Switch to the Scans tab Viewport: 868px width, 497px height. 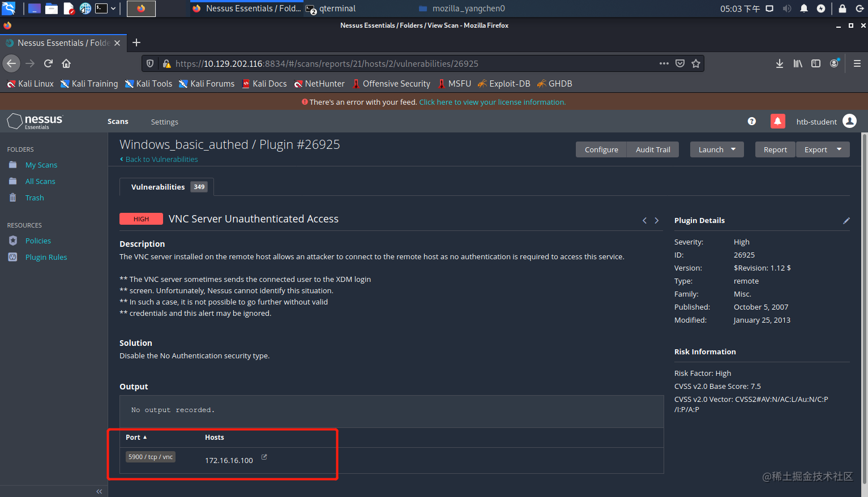tap(118, 122)
